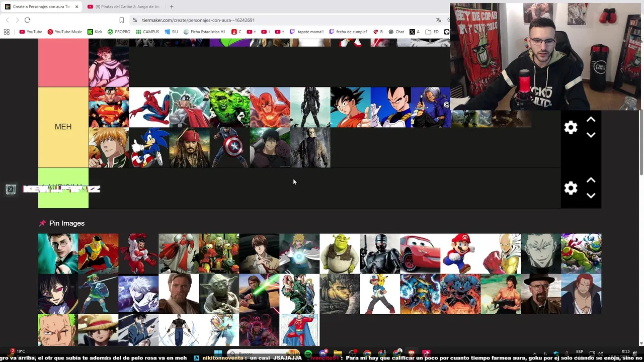Viewport: 644px width, 362px height.
Task: Go back in browser history
Action: point(7,20)
